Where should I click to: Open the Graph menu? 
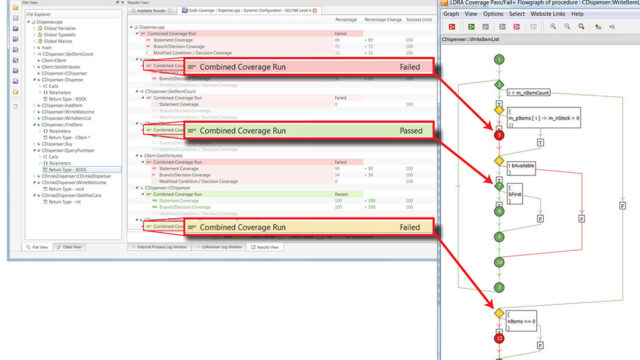[451, 14]
